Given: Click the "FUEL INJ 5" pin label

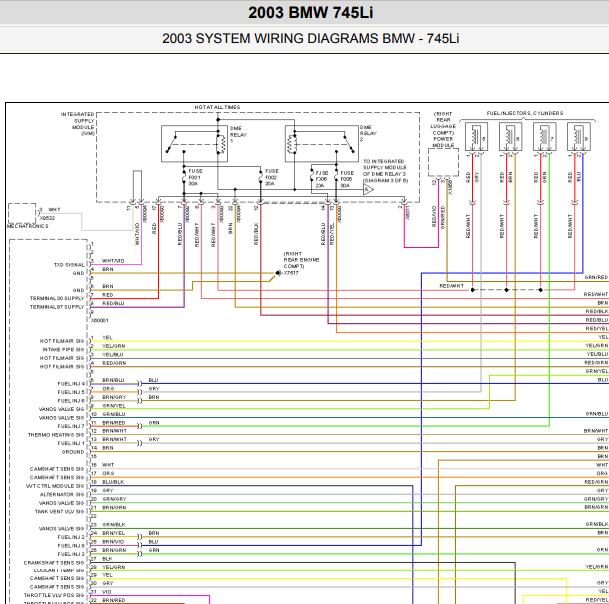Looking at the screenshot, I should coord(71,392).
